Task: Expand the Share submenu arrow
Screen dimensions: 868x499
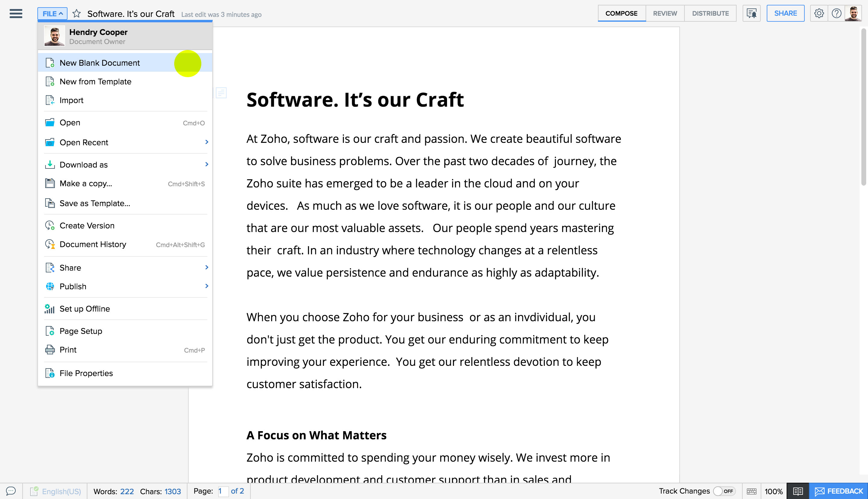Action: point(207,267)
